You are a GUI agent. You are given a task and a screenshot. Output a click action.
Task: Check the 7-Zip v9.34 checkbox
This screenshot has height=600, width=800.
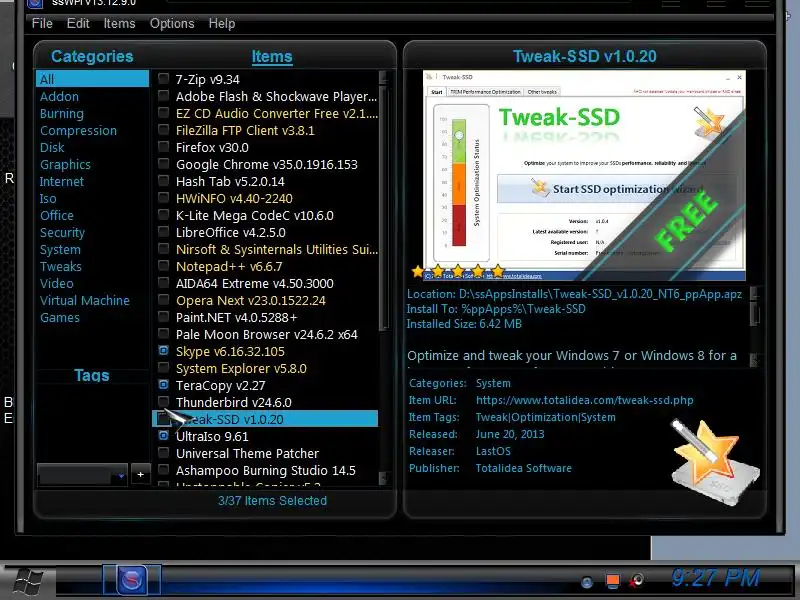163,79
